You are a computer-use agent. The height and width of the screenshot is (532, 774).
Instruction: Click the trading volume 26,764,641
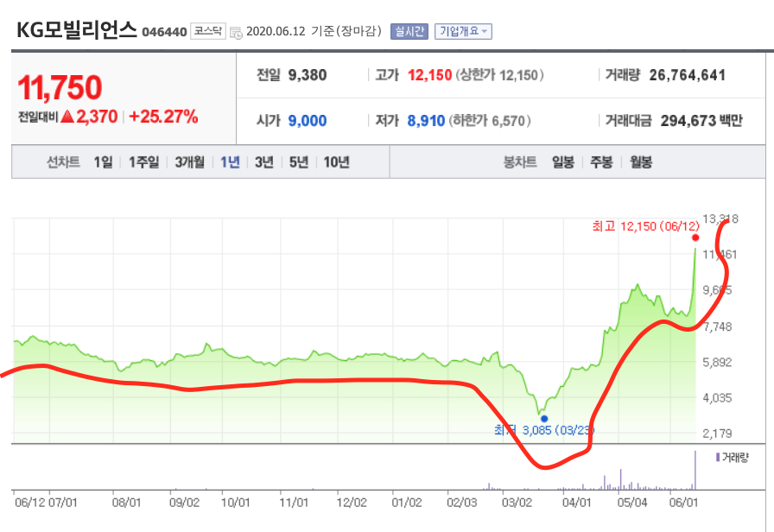tap(687, 75)
